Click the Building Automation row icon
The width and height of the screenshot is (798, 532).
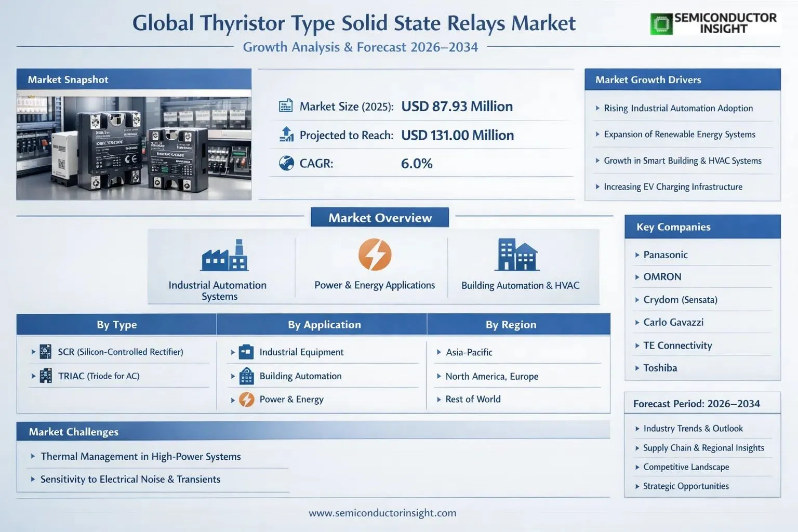coord(246,376)
